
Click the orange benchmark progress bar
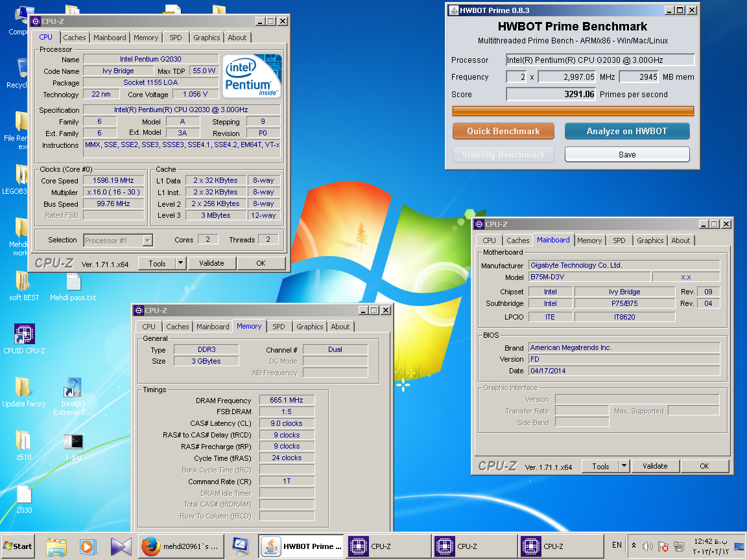(x=573, y=111)
